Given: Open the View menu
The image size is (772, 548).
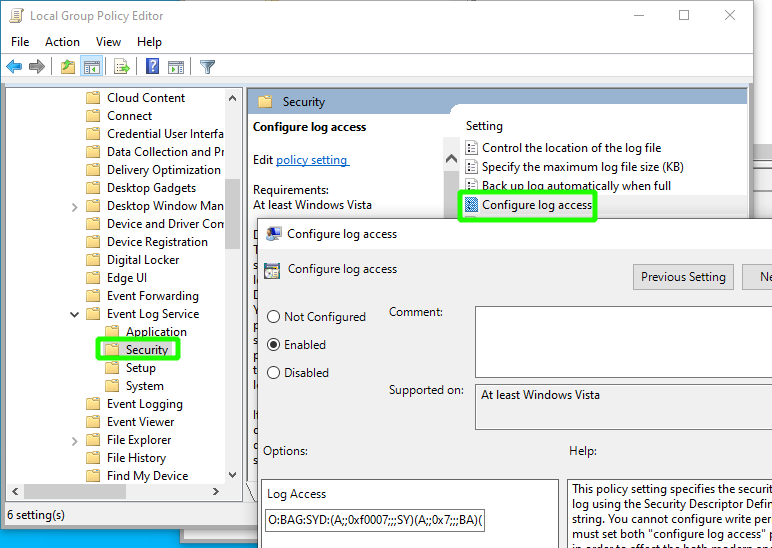Looking at the screenshot, I should pyautogui.click(x=108, y=42).
